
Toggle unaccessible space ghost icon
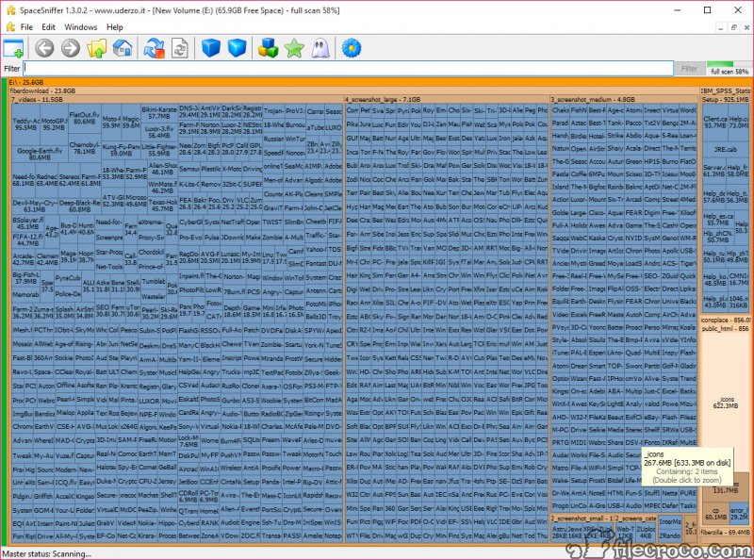tap(320, 48)
